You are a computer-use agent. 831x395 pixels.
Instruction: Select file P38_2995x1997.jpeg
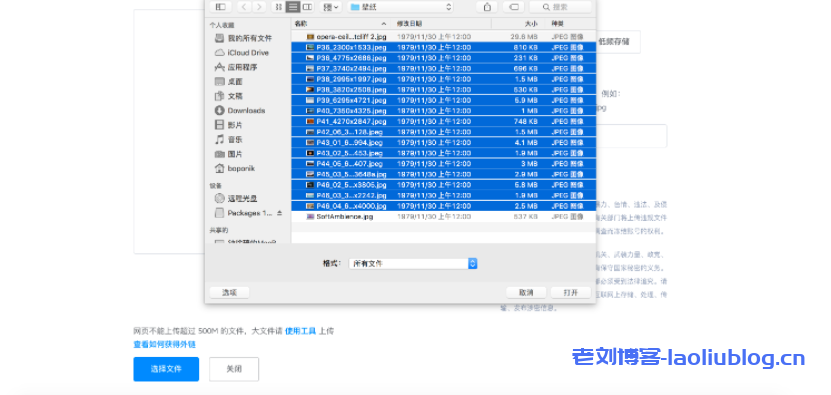(x=443, y=79)
